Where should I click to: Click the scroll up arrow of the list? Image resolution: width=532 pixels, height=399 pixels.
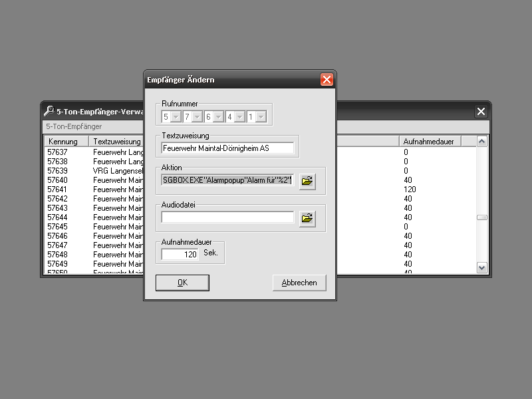482,142
